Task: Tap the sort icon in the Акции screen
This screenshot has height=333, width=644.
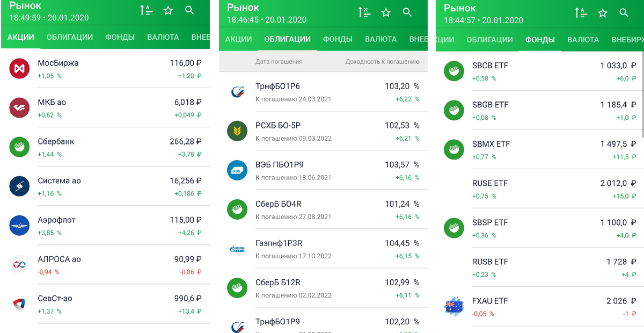Action: pos(147,10)
